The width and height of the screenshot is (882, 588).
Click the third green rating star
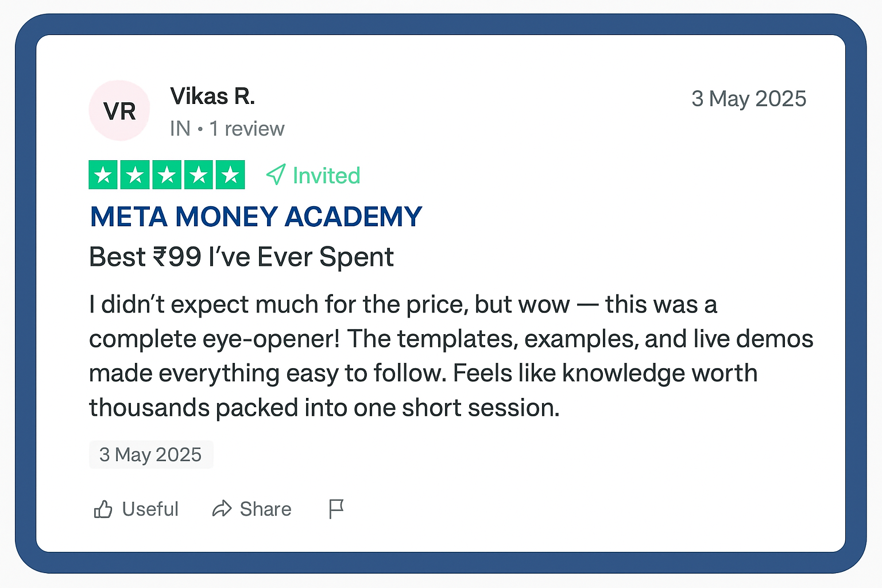click(167, 175)
